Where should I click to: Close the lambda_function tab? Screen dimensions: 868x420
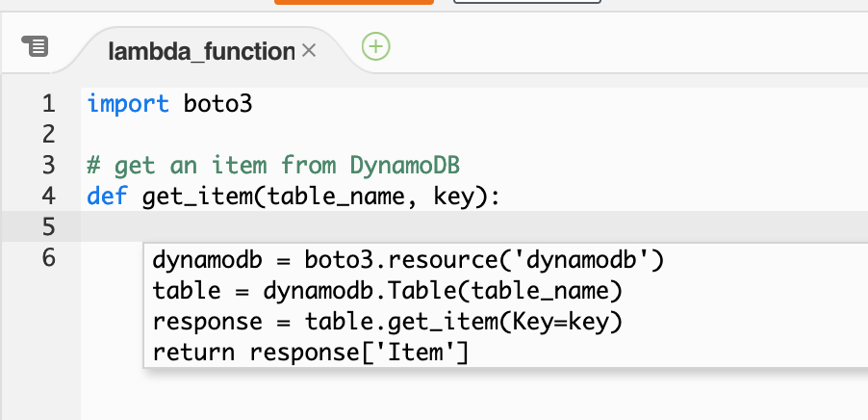click(309, 51)
